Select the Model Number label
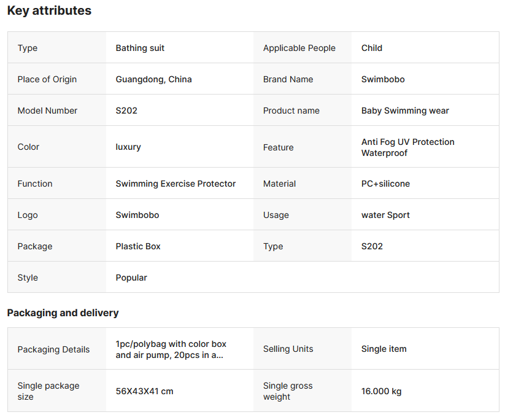Image resolution: width=505 pixels, height=420 pixels. pos(47,111)
